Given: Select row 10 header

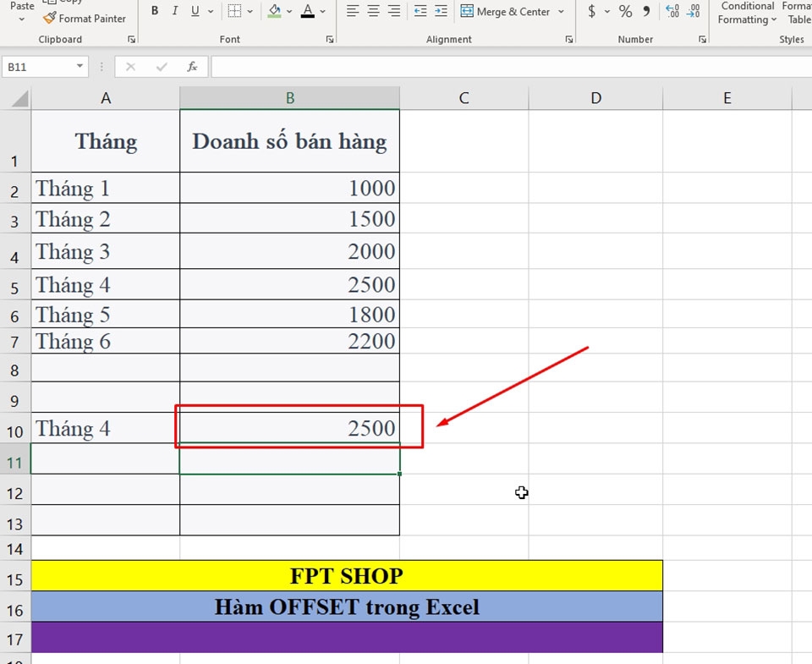Looking at the screenshot, I should (x=15, y=428).
